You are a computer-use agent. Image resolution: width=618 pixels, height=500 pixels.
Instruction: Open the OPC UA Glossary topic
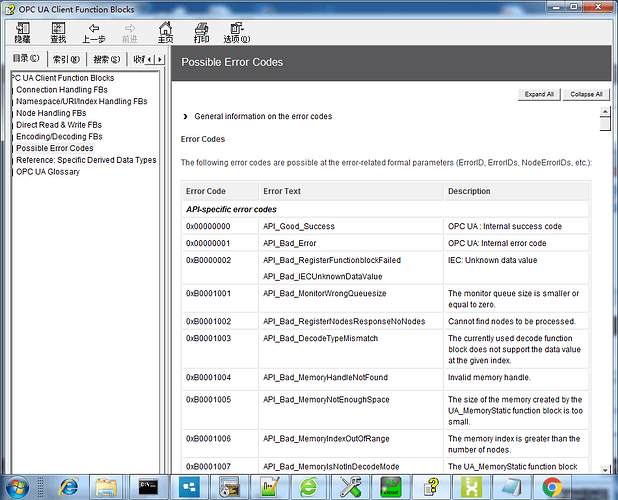(48, 172)
